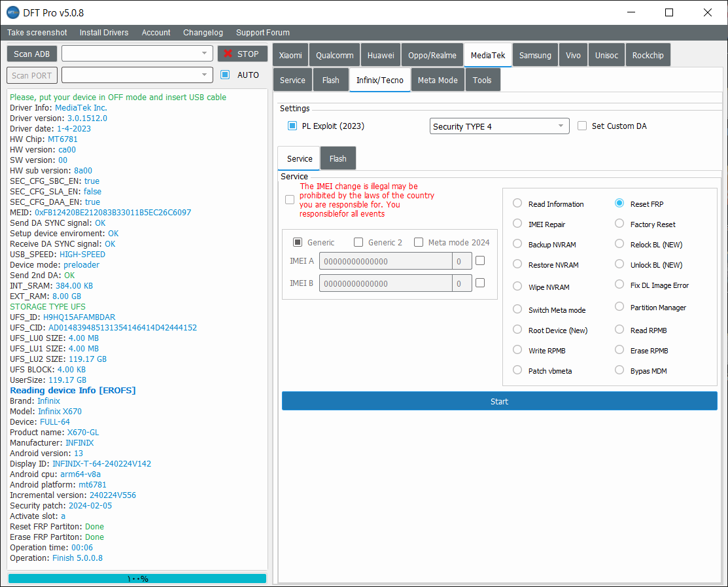Switch to the Samsung tab
Viewport: 728px width, 587px height.
pos(535,55)
